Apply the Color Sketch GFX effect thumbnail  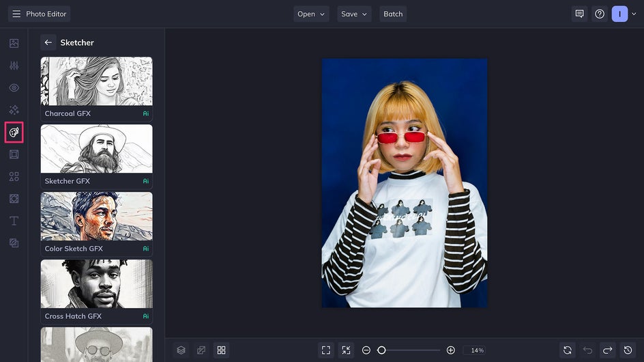96,217
